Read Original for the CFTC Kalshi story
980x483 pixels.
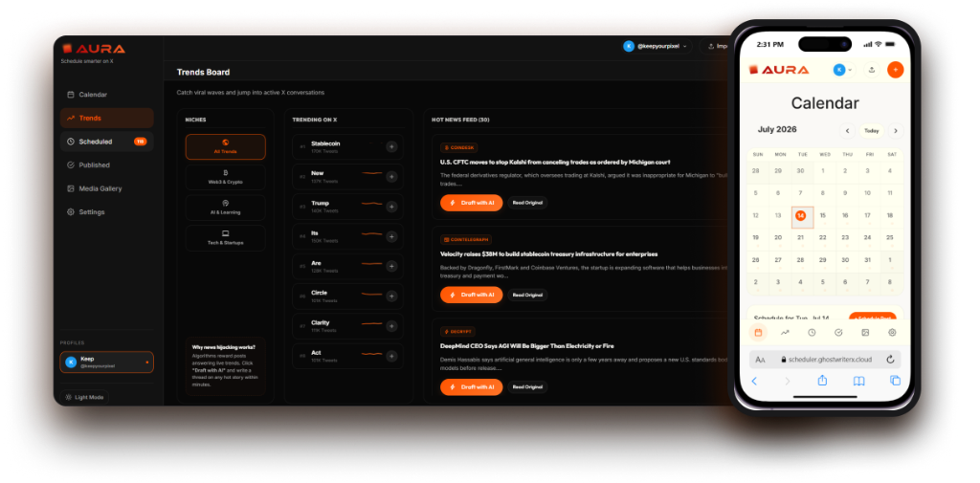pyautogui.click(x=527, y=203)
